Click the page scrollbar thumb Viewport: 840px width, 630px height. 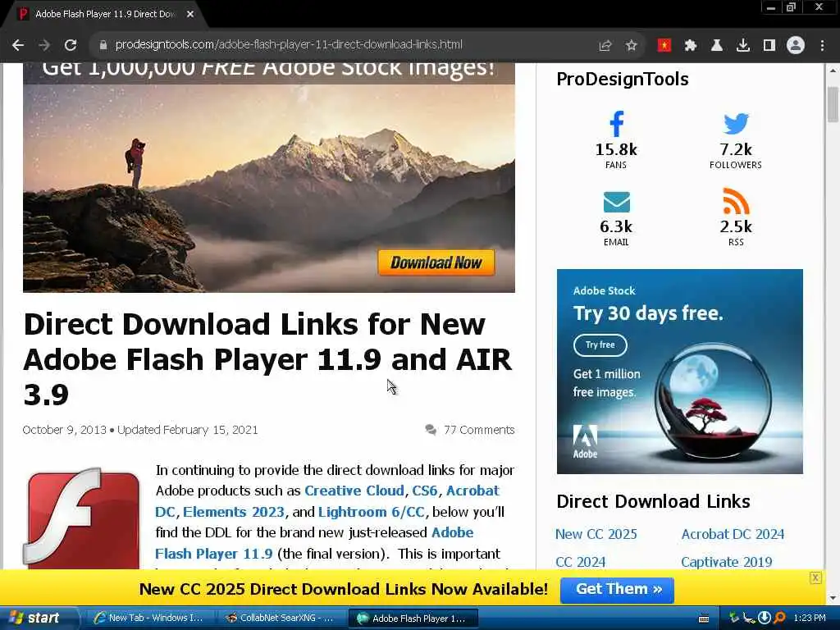833,104
